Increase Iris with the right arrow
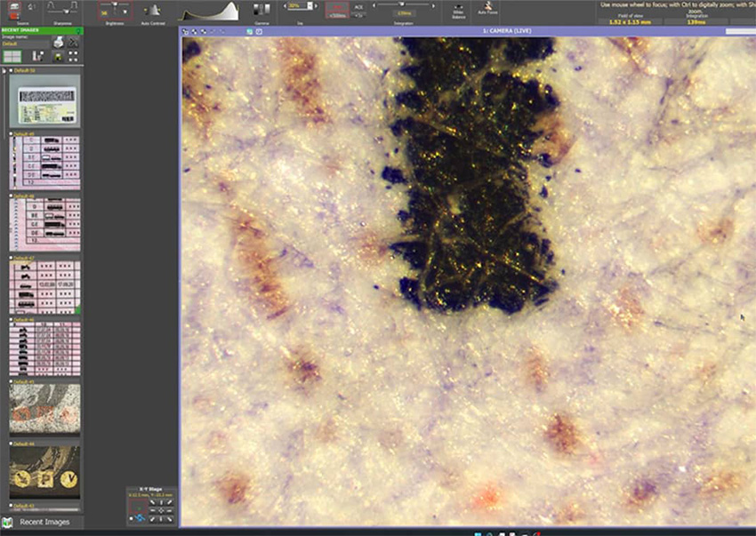The height and width of the screenshot is (536, 756). [317, 6]
